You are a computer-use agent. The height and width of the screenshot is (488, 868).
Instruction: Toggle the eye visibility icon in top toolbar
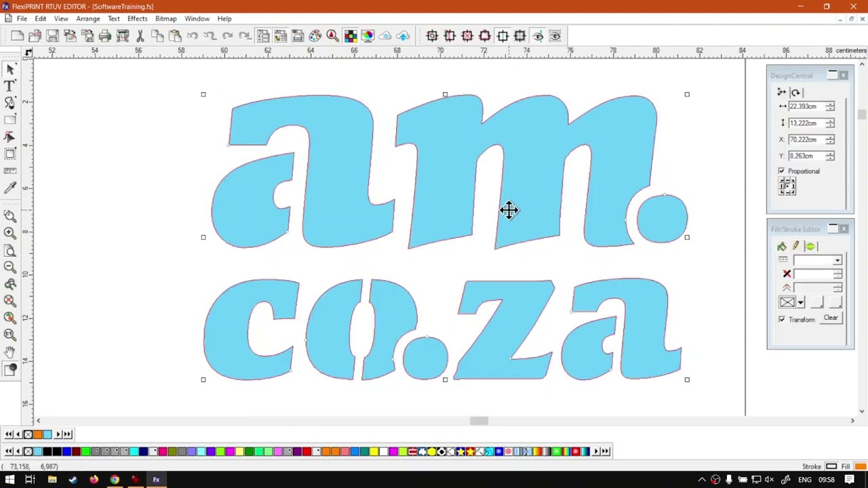tap(538, 36)
